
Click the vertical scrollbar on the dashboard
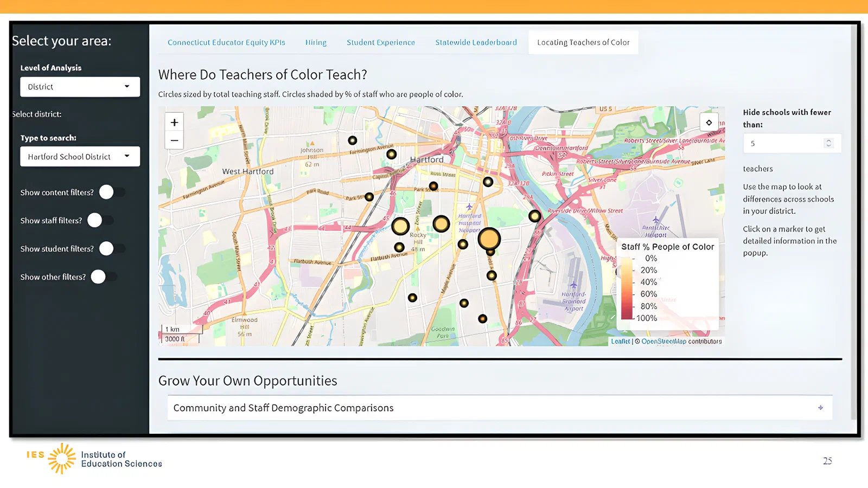pyautogui.click(x=854, y=222)
